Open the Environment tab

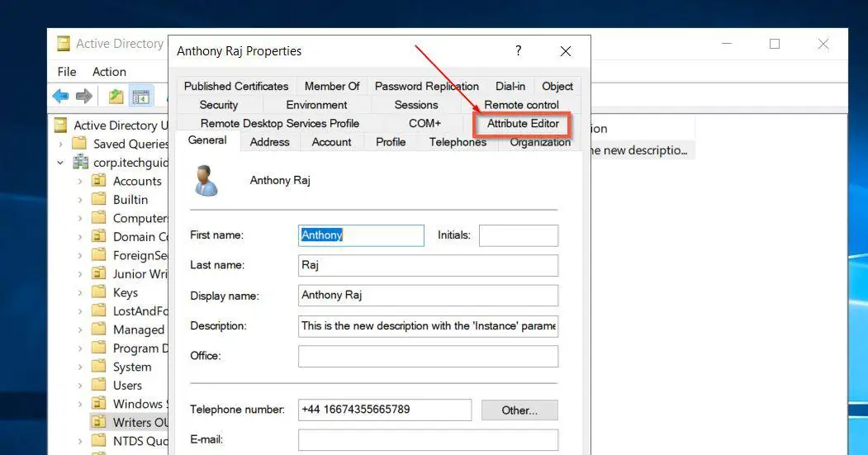point(316,105)
